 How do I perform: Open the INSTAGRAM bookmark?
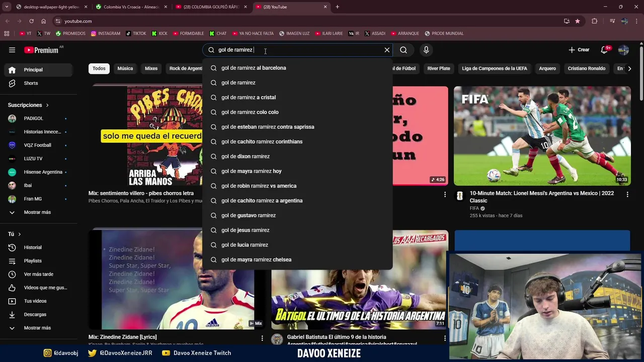click(106, 34)
